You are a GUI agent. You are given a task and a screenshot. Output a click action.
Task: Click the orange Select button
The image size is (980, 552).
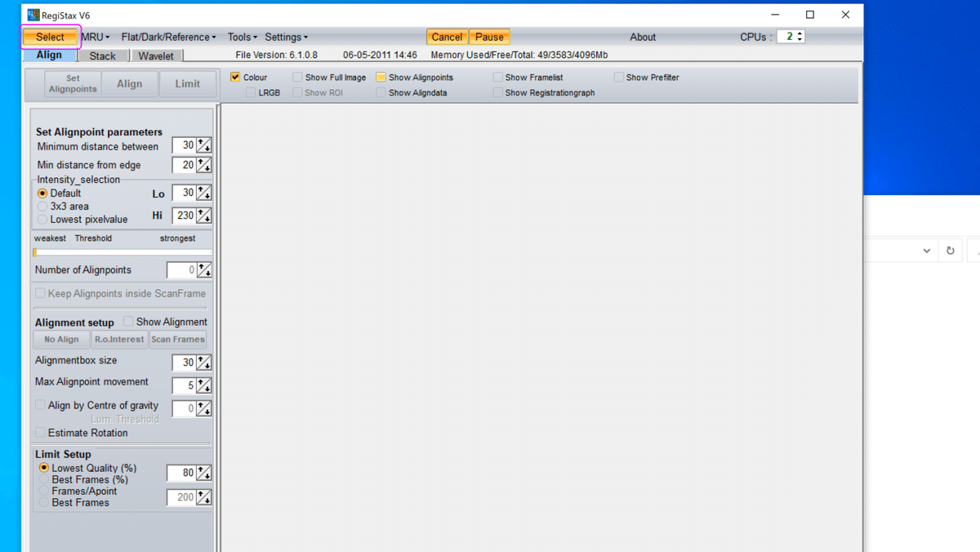click(x=50, y=37)
